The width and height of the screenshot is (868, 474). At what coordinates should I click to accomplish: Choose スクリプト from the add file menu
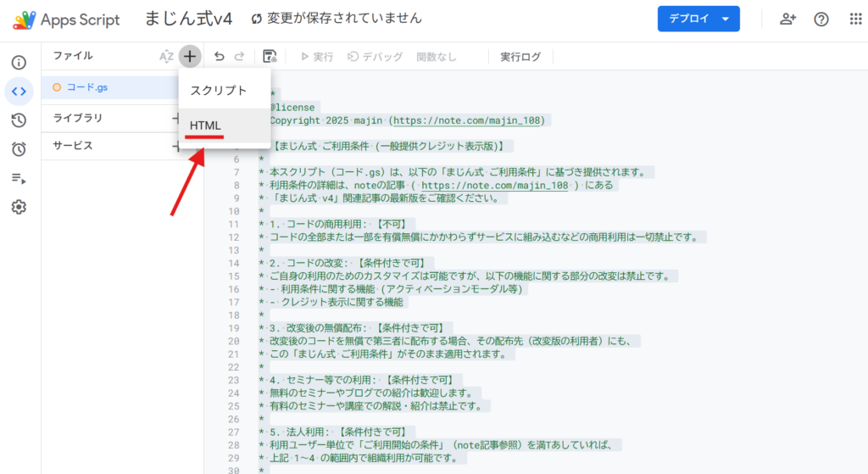[219, 90]
